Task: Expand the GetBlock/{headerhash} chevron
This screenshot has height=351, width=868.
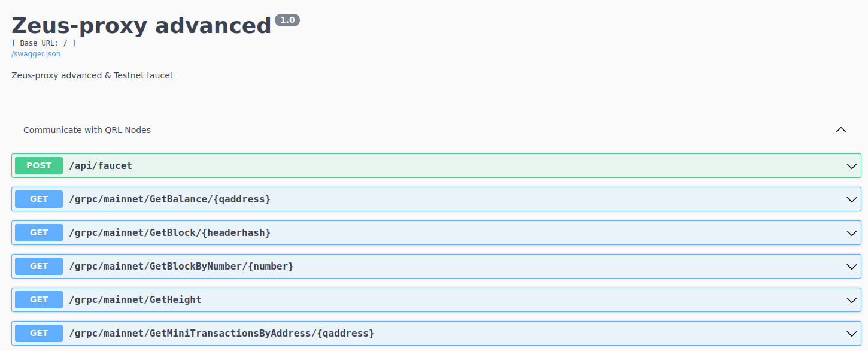Action: point(852,233)
